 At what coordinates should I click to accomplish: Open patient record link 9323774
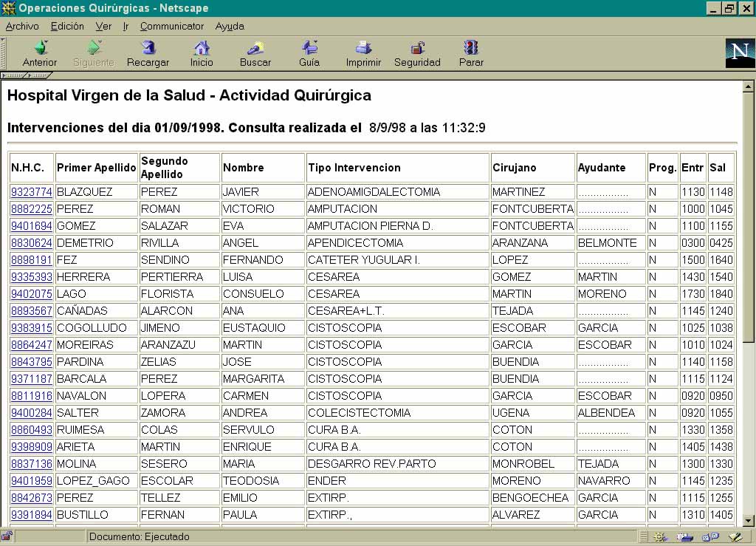point(31,192)
